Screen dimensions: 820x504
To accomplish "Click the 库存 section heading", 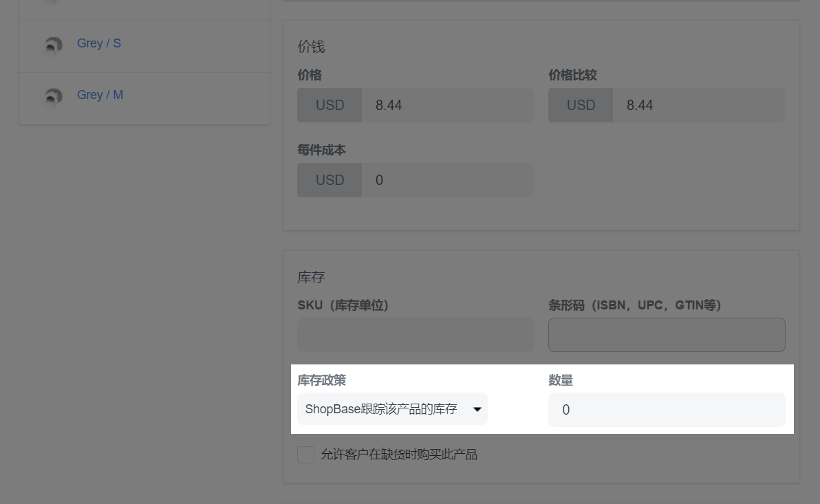I will point(311,277).
